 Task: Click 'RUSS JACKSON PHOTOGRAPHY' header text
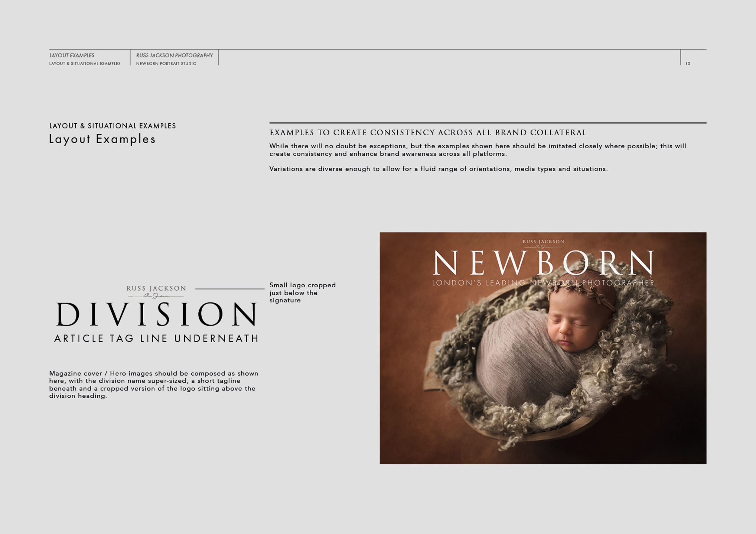click(174, 55)
